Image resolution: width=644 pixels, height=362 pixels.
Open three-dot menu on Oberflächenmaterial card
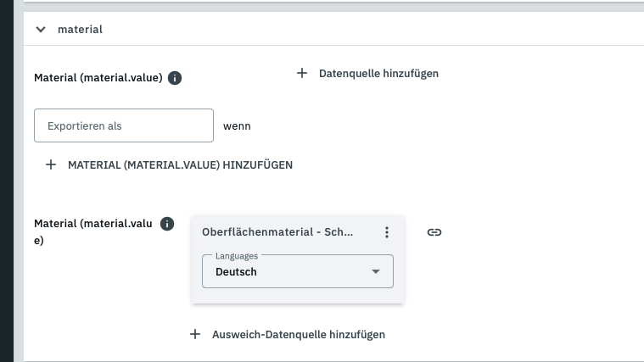(x=387, y=232)
